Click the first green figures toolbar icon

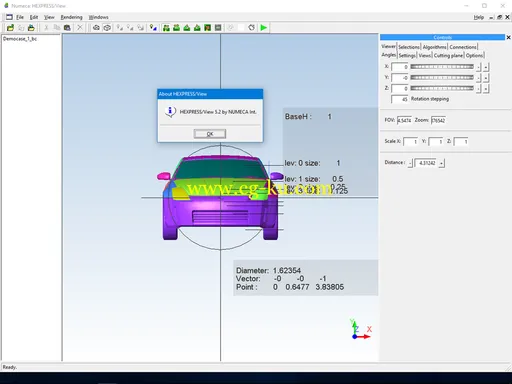click(166, 28)
